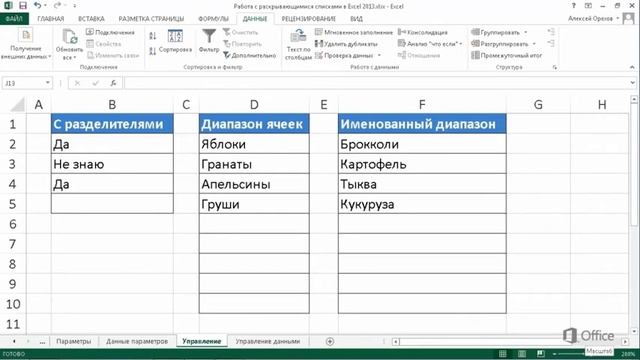
Task: Switch to Page Break Preview in the status bar
Action: point(541,353)
